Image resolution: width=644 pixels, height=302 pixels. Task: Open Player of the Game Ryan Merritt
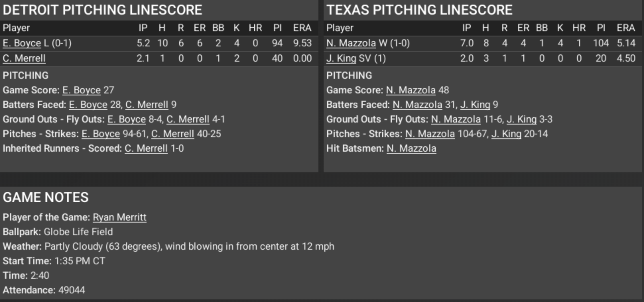click(x=119, y=217)
